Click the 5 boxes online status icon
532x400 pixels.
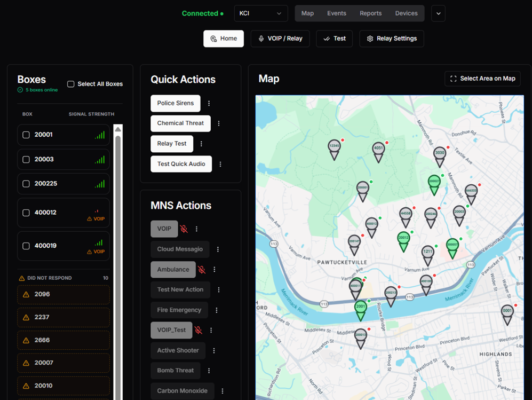click(20, 90)
